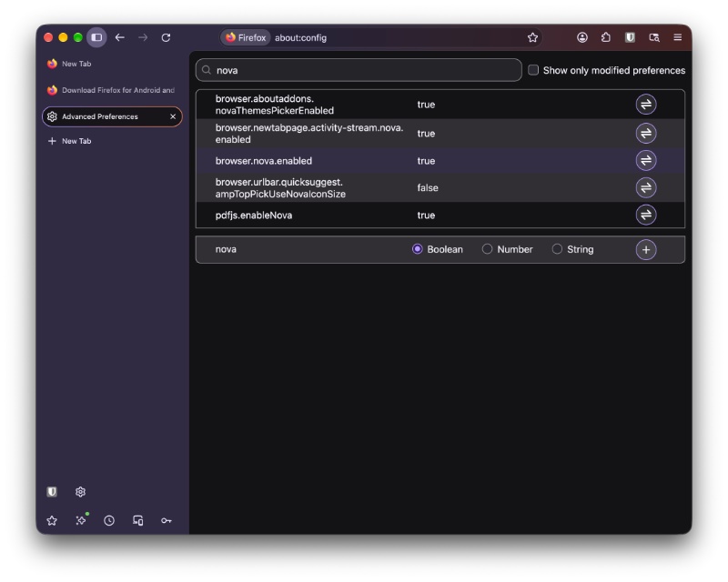Switch to the first New Tab
This screenshot has width=728, height=582.
[111, 64]
